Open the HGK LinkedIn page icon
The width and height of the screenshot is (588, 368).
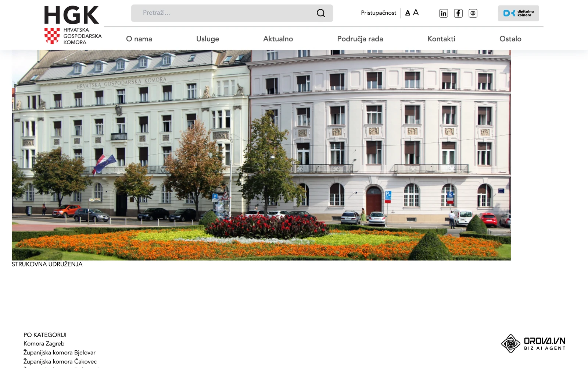(x=444, y=13)
